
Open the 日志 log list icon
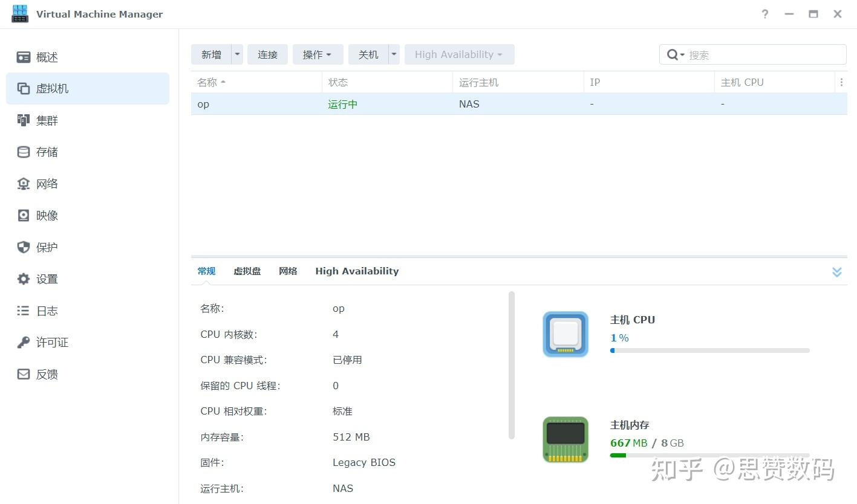point(24,311)
